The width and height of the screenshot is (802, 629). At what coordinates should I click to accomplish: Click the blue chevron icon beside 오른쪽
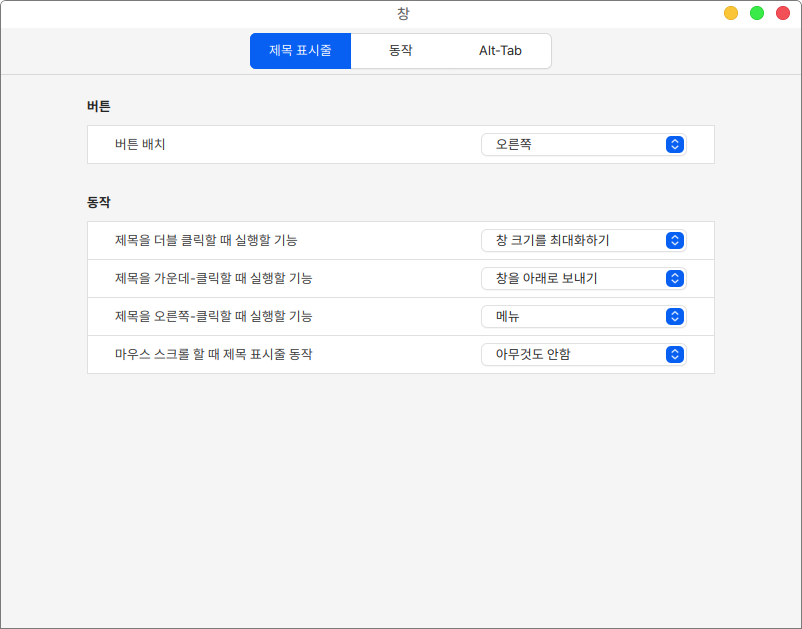675,145
